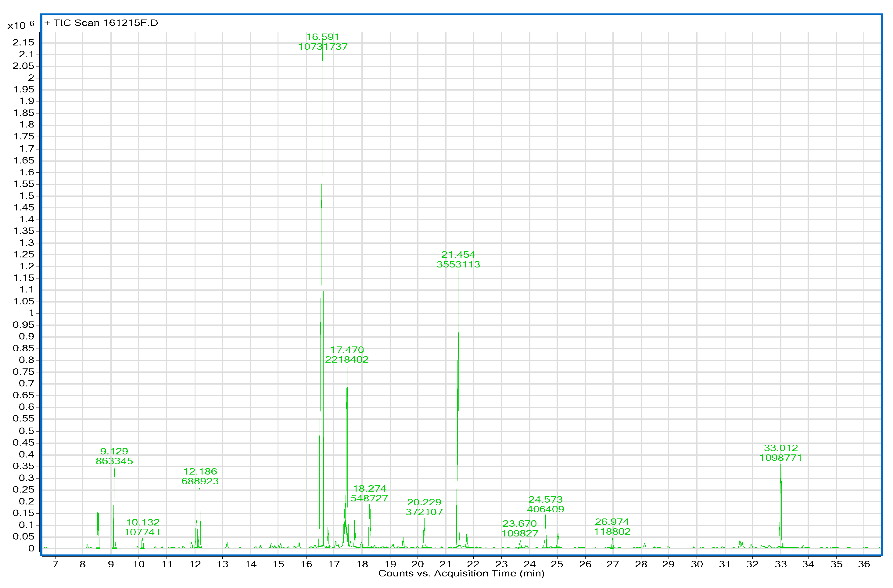Viewport: 893px width, 588px height.
Task: Click the area value 3553113
Action: coord(458,264)
